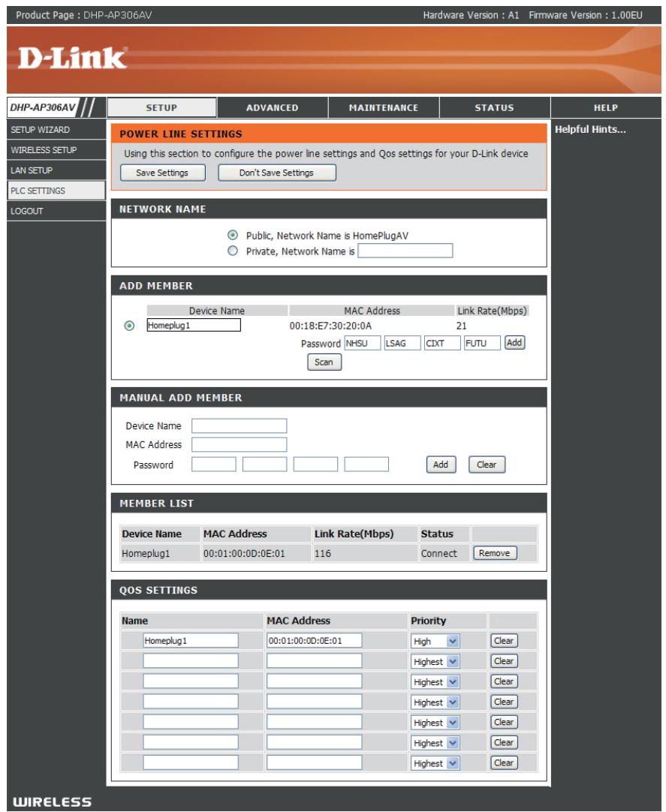Click LOGOUT in sidebar

pos(56,211)
